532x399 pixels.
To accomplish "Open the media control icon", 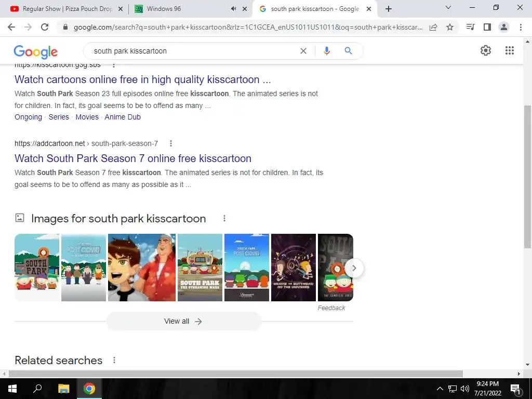I will tap(470, 27).
